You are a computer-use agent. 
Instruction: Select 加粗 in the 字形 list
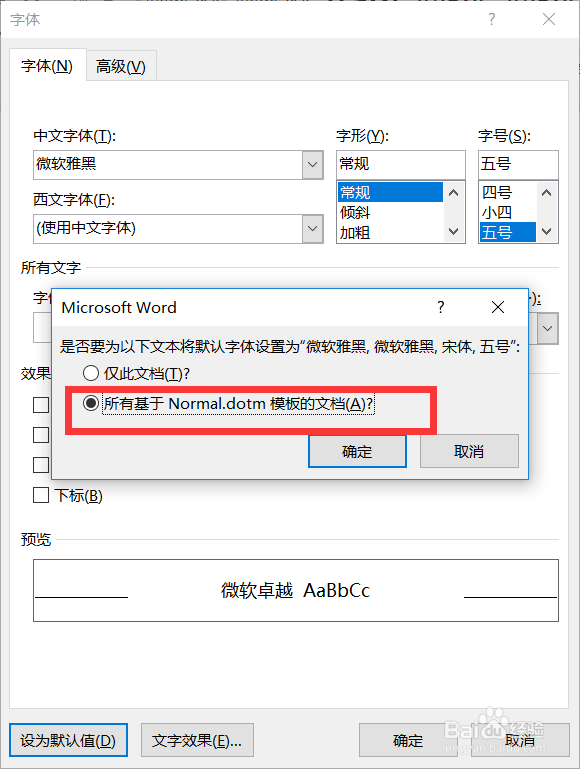pyautogui.click(x=390, y=232)
